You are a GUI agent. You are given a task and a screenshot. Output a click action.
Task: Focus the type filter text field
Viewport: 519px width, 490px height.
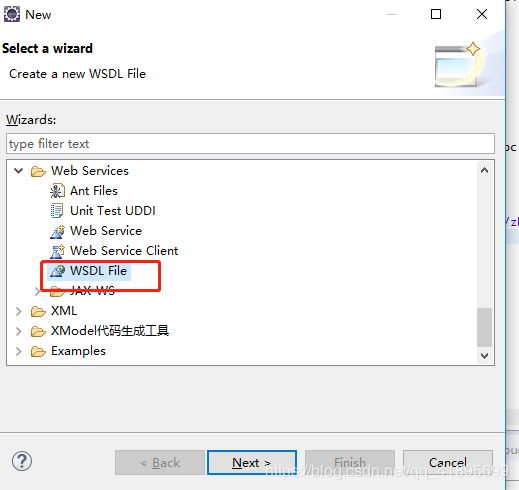(250, 144)
